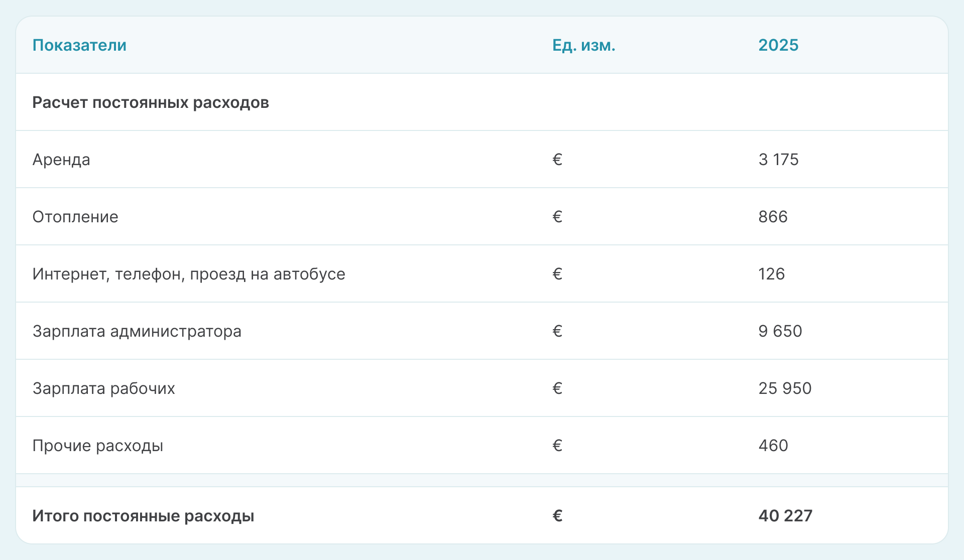Click the Итого постоянные расходы total label

(x=143, y=516)
